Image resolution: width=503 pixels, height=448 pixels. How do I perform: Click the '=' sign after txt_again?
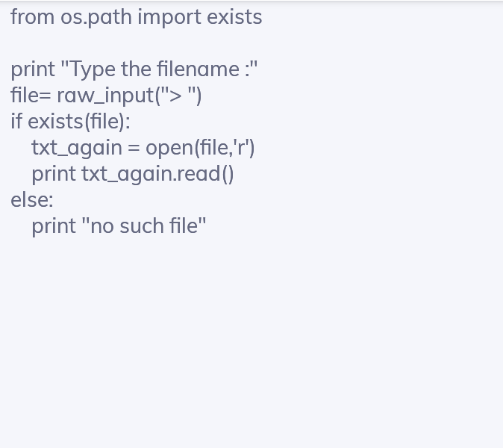[134, 148]
